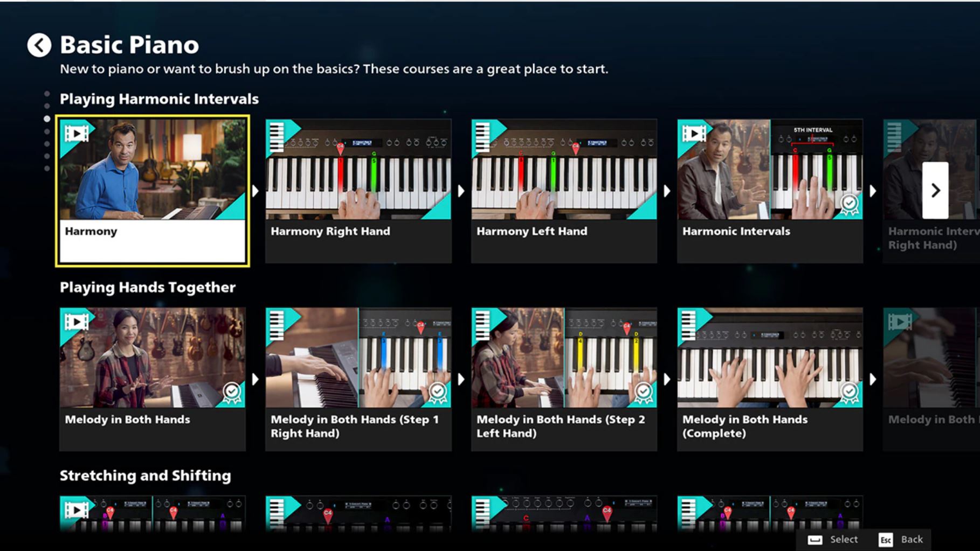
Task: Open the faded Melody in Both card
Action: [931, 379]
